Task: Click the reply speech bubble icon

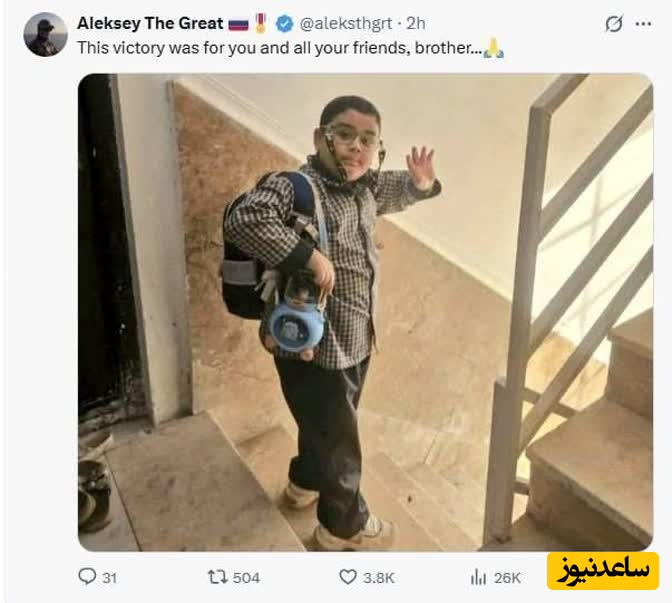Action: click(87, 576)
